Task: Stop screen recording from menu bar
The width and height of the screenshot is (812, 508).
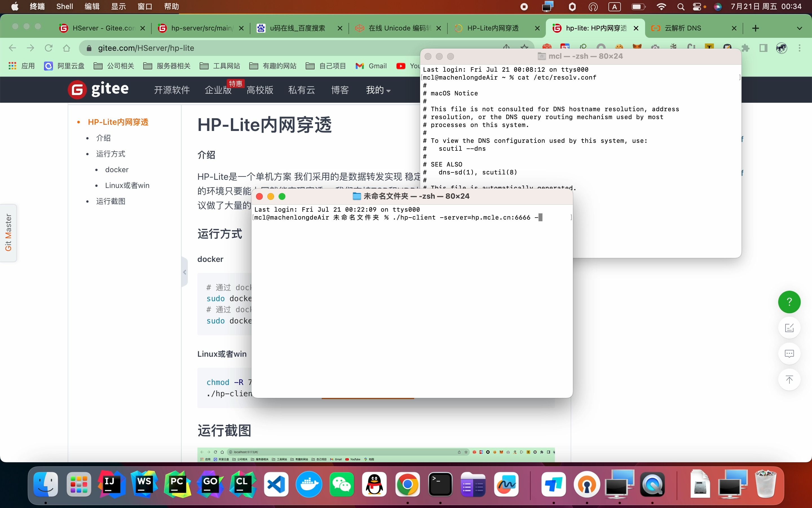Action: click(524, 7)
